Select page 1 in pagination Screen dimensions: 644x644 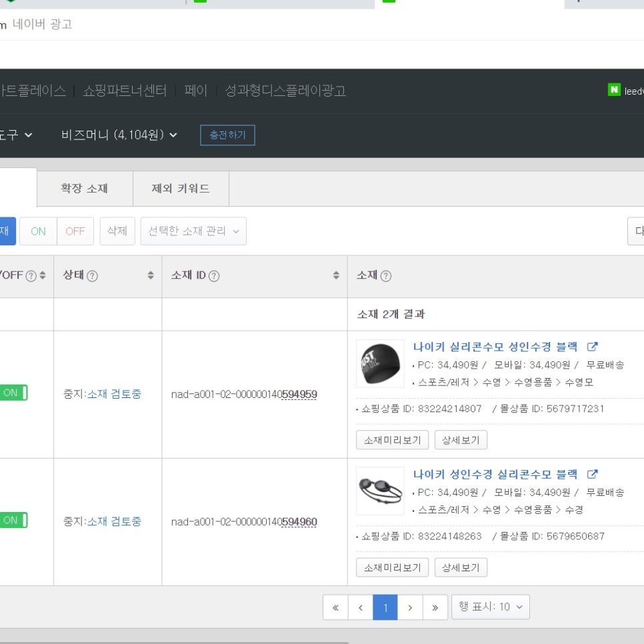(385, 607)
